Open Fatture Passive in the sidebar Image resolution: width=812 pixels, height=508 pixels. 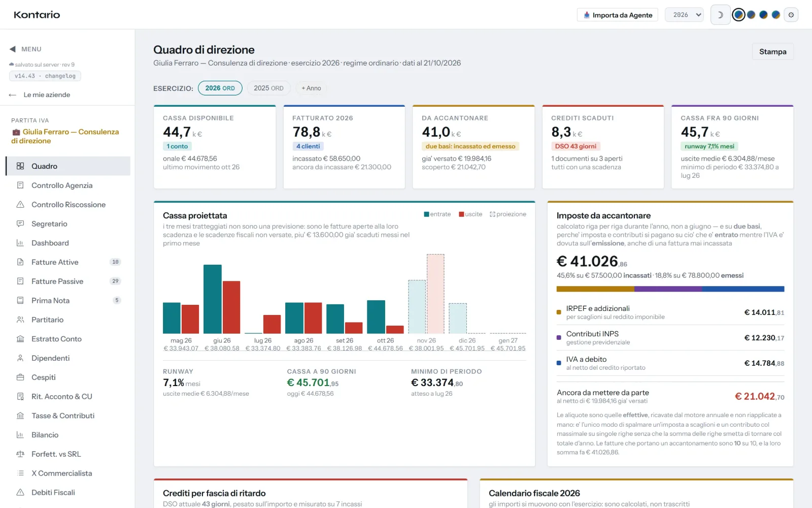tap(68, 281)
